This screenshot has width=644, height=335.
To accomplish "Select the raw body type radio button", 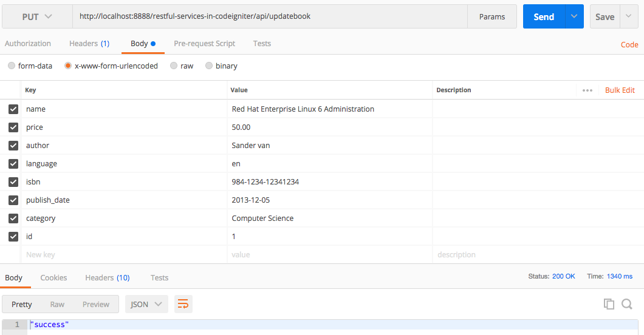I will 174,66.
